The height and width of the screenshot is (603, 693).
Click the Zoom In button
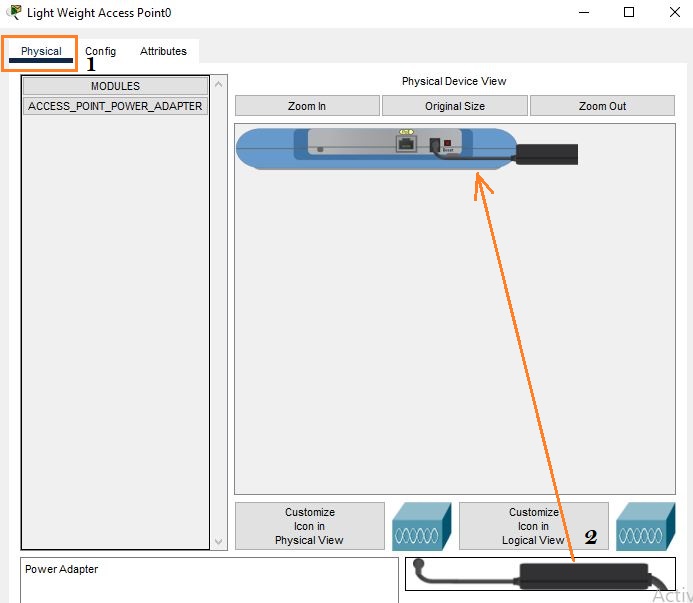(x=307, y=106)
